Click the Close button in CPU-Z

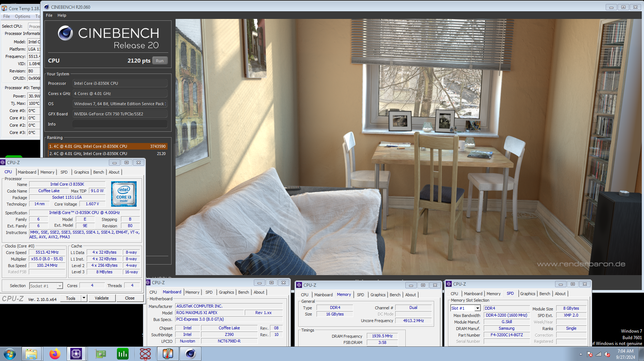[130, 298]
